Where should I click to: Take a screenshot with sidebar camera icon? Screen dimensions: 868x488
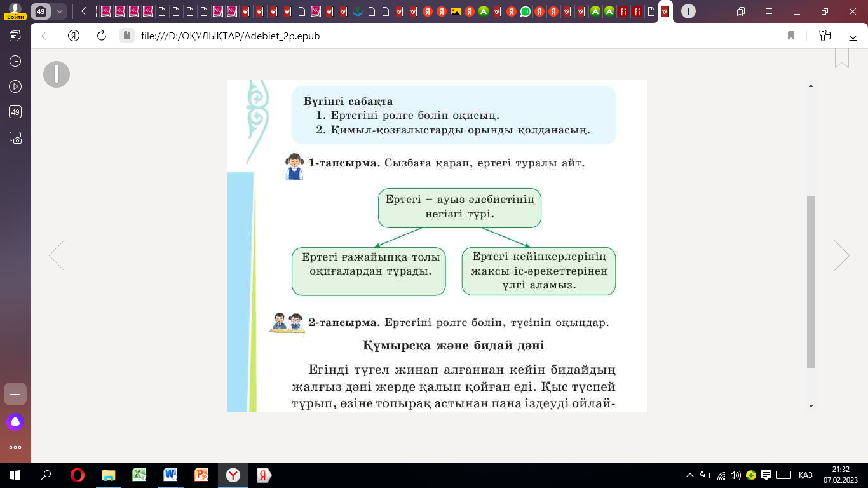[x=15, y=138]
